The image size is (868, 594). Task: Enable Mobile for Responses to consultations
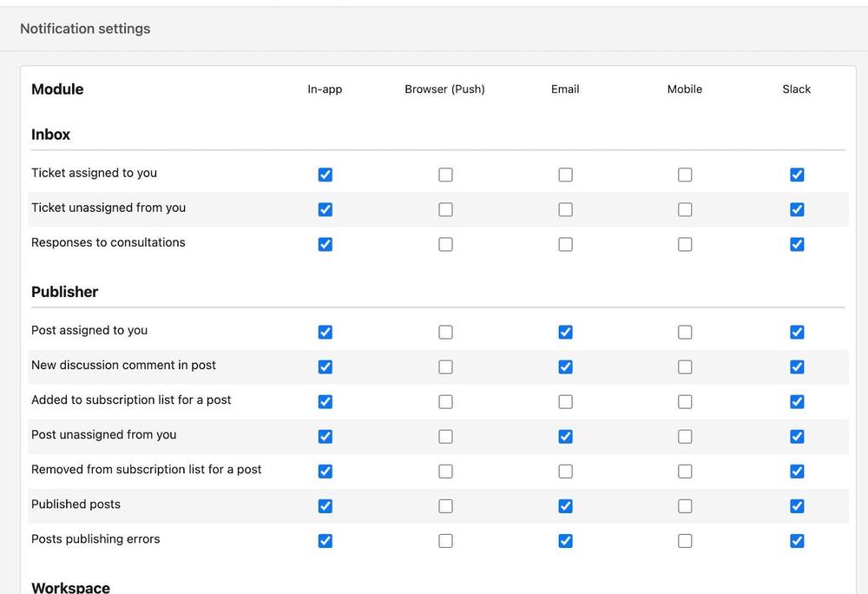[x=685, y=245]
